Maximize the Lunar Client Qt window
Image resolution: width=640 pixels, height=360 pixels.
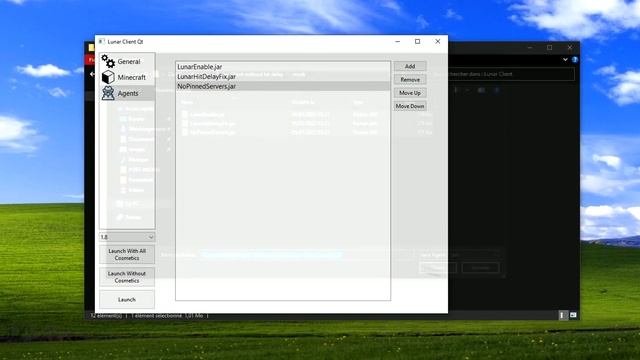(x=418, y=42)
